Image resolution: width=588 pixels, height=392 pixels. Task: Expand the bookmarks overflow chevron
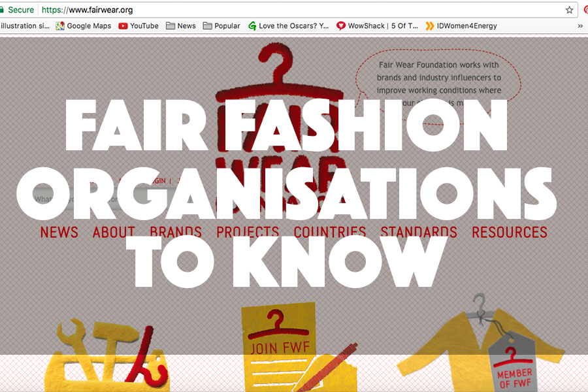pos(580,26)
